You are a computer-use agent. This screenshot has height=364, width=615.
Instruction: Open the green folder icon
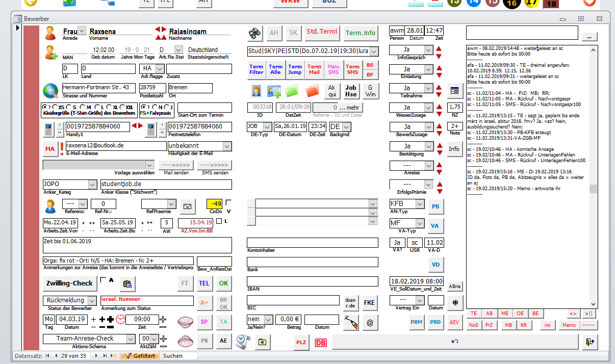point(292,92)
